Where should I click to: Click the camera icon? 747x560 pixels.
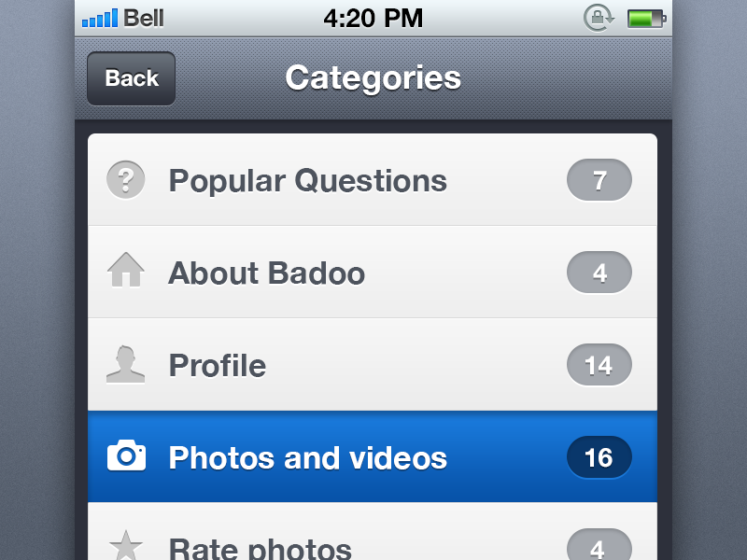[126, 456]
